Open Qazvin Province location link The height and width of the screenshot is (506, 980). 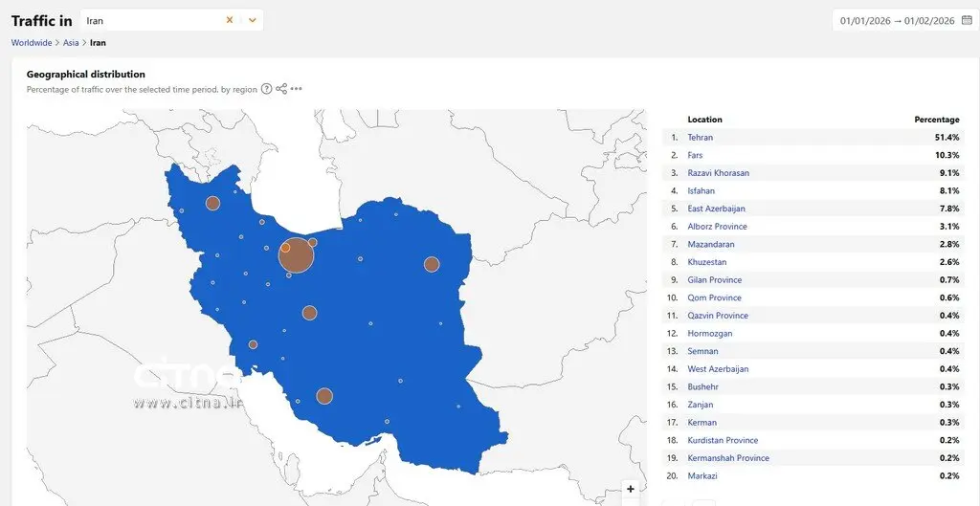click(718, 316)
